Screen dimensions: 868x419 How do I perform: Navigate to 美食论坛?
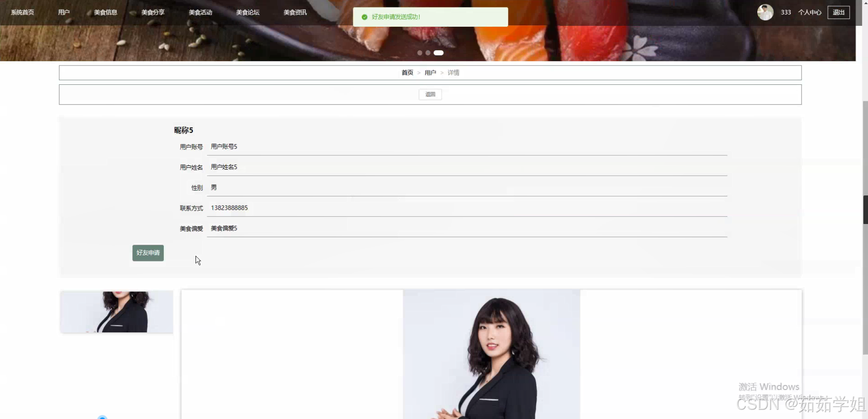point(248,12)
